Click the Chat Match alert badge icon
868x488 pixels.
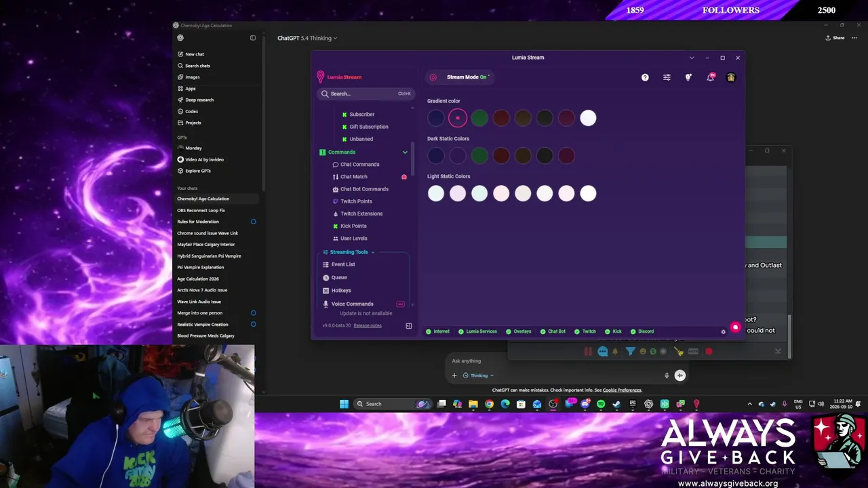(x=404, y=177)
